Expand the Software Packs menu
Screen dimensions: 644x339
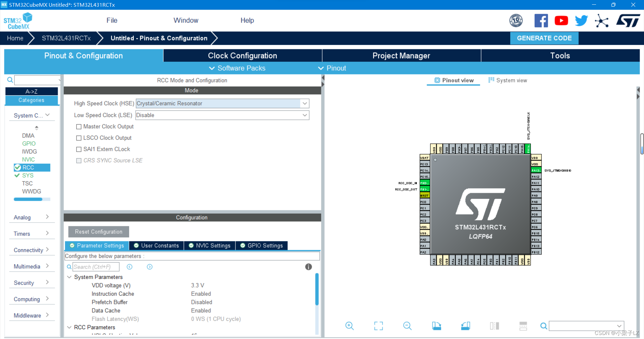pos(237,68)
